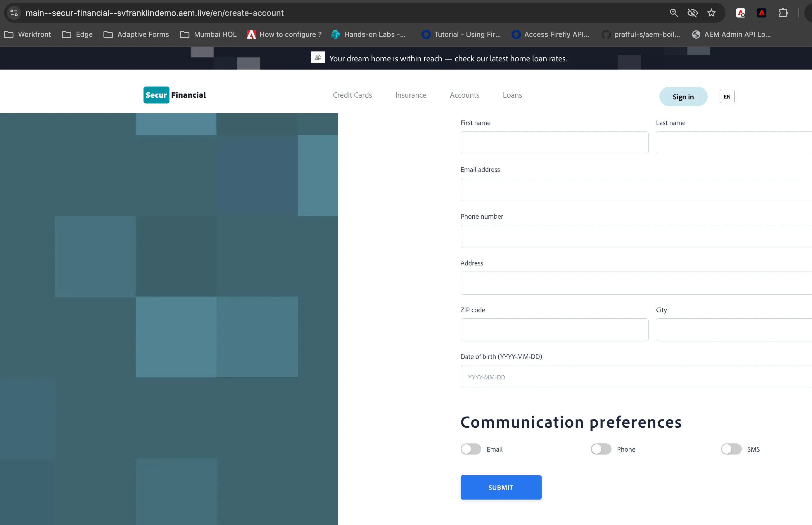Enable the Email communication toggle

pos(471,449)
